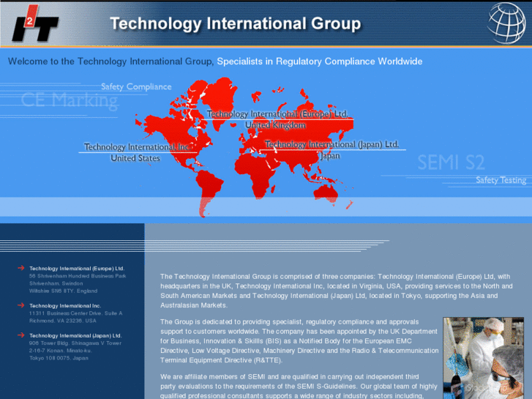Open sidebar link Technology International (Japan) Ltd.
Screen dimensions: 532x399
(x=75, y=335)
